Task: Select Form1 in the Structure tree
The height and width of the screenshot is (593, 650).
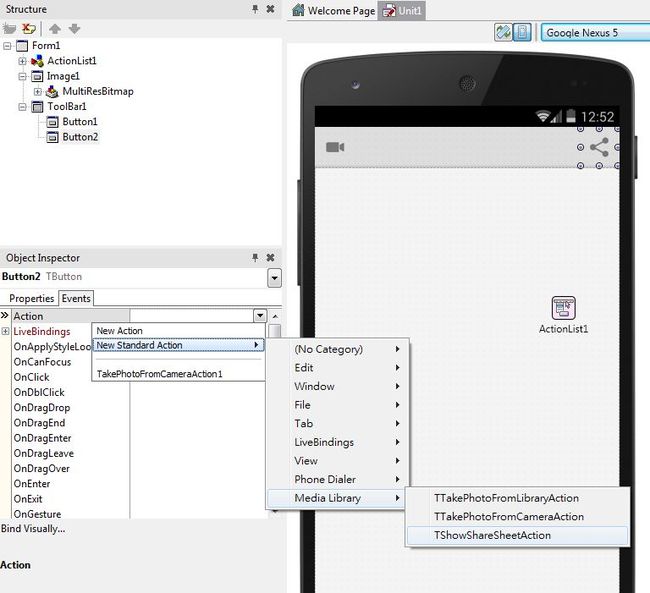Action: click(46, 46)
